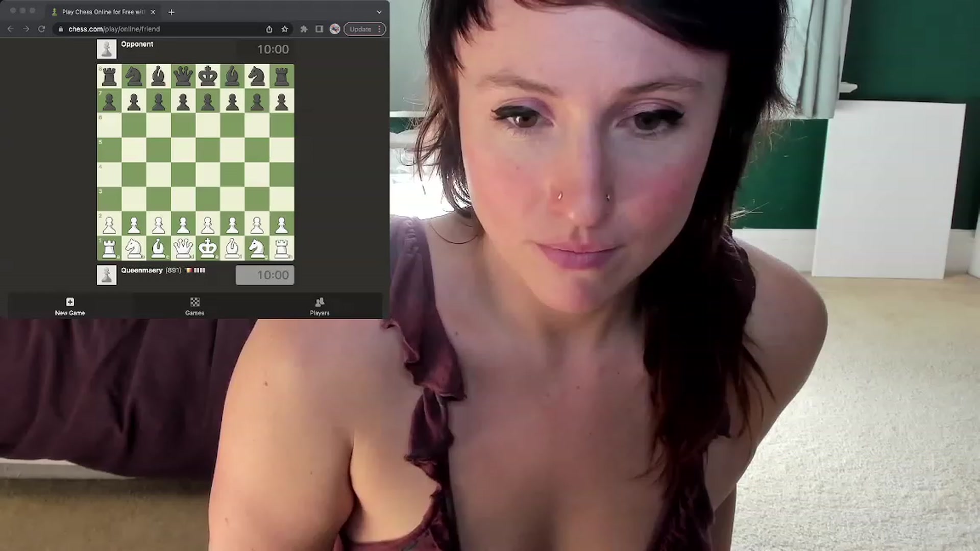Click the Opponent player name
This screenshot has width=980, height=551.
coord(137,44)
